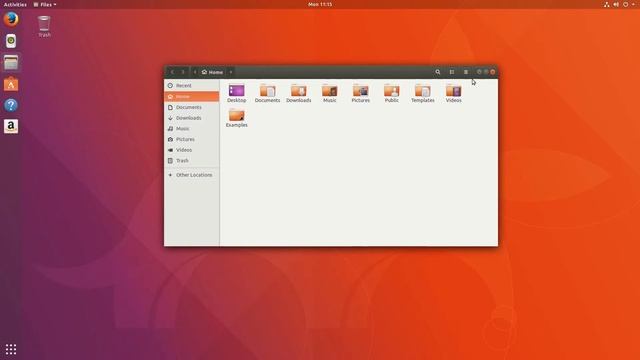Close the Files window

tap(493, 72)
